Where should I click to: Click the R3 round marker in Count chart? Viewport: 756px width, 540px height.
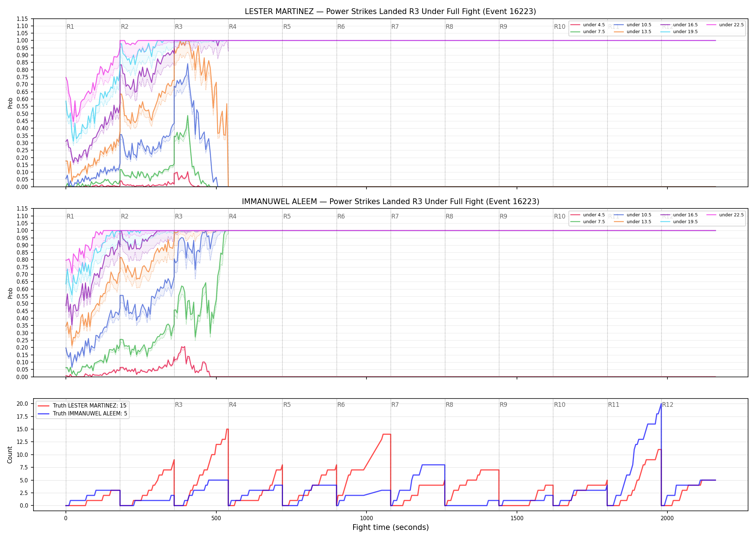(x=179, y=405)
